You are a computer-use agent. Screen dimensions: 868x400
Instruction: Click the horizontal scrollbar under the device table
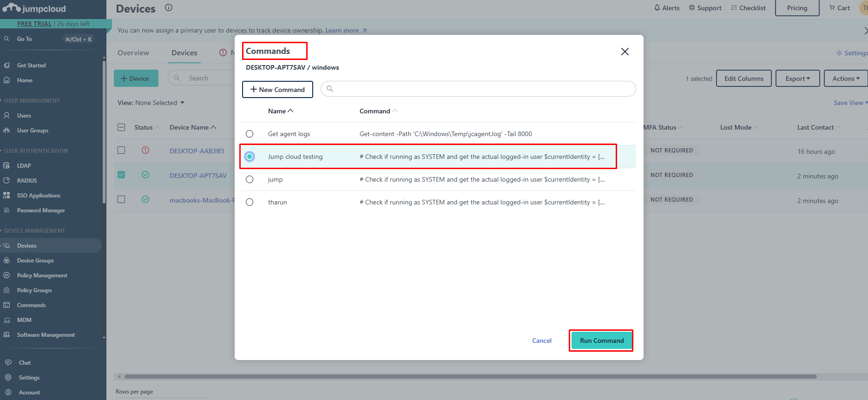click(470, 376)
